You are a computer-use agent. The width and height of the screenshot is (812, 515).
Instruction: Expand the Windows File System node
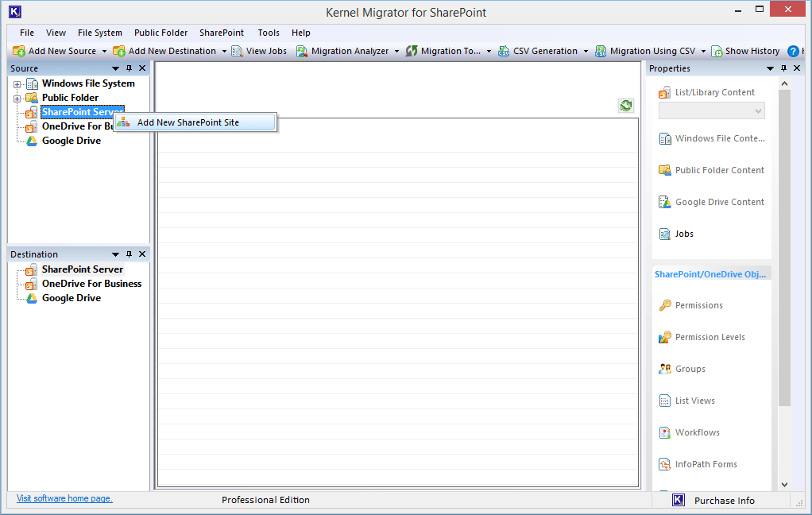click(x=17, y=84)
